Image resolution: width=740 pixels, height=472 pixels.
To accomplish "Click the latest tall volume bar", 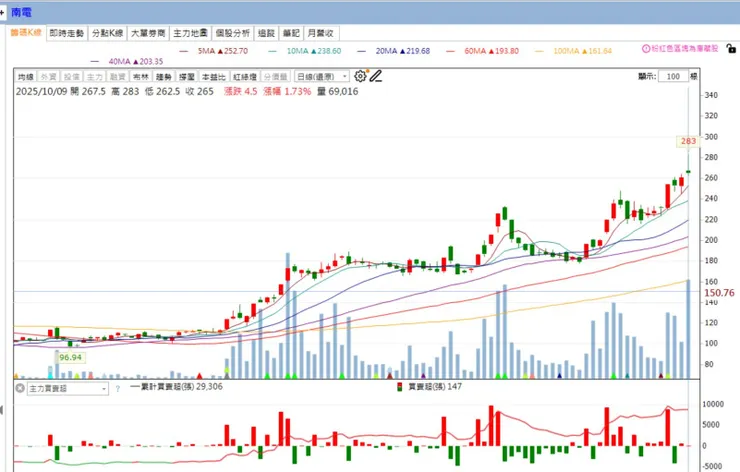I will pos(688,329).
